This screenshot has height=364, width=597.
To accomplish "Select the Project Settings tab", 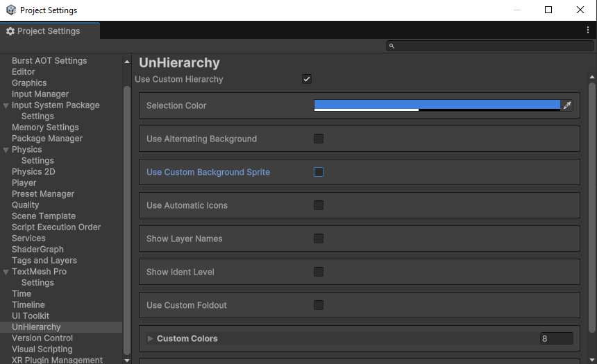I will [x=49, y=31].
